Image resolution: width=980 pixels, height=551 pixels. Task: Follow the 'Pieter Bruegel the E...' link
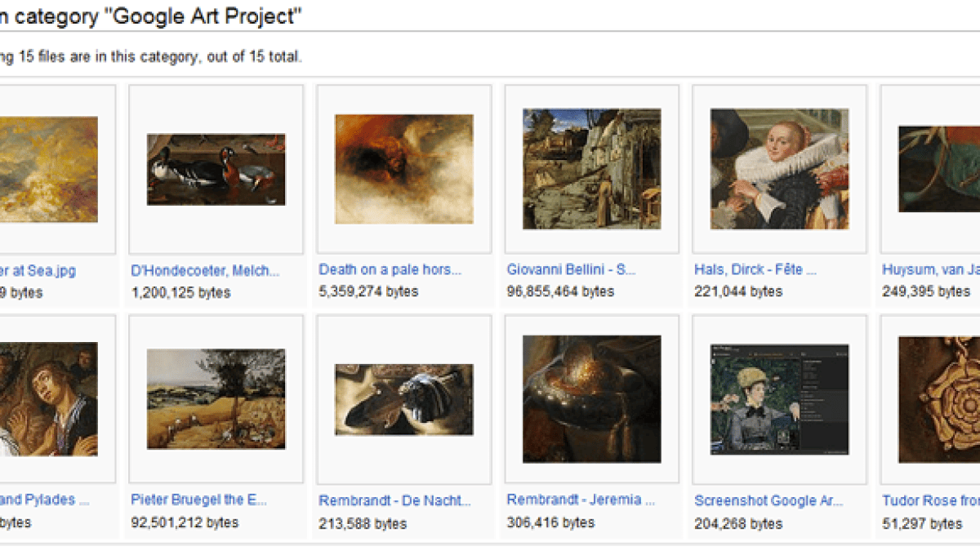[198, 500]
